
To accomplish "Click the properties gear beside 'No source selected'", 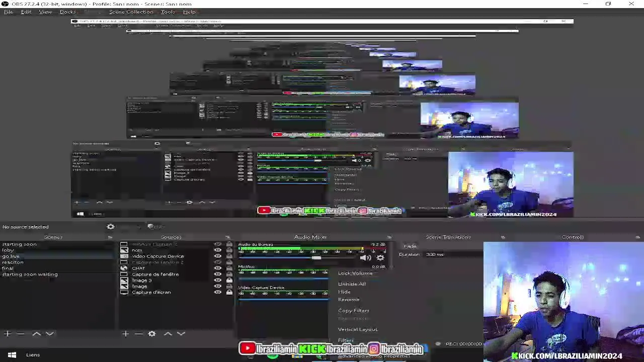I will click(111, 227).
